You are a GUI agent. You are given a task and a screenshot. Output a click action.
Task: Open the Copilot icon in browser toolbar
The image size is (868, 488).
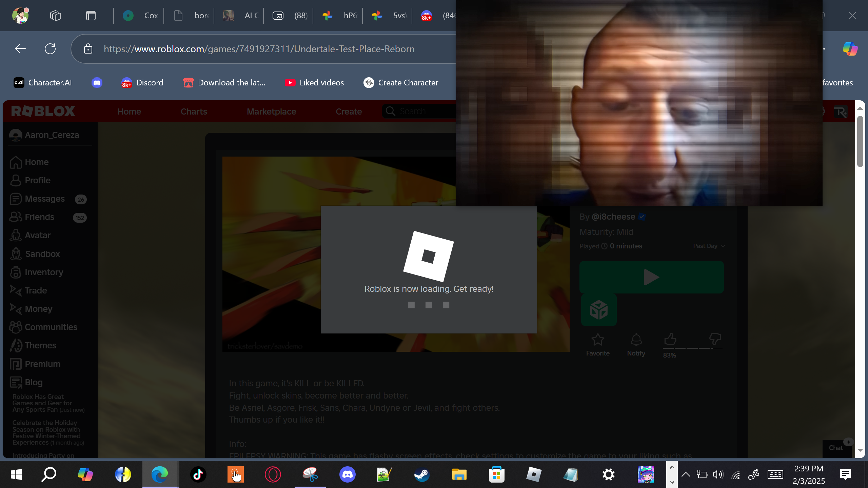pyautogui.click(x=850, y=49)
